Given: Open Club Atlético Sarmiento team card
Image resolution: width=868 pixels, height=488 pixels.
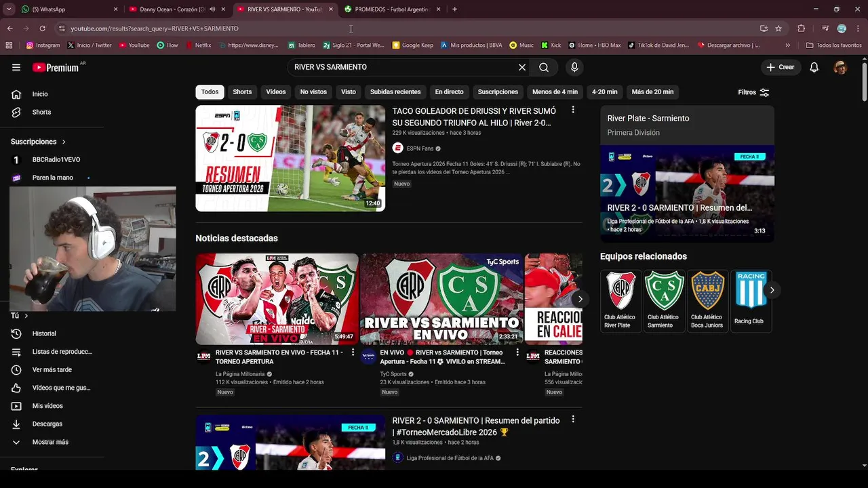Looking at the screenshot, I should tap(664, 301).
